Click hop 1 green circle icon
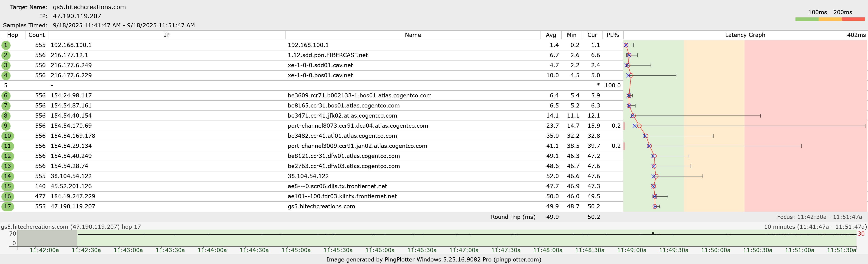 [6, 45]
